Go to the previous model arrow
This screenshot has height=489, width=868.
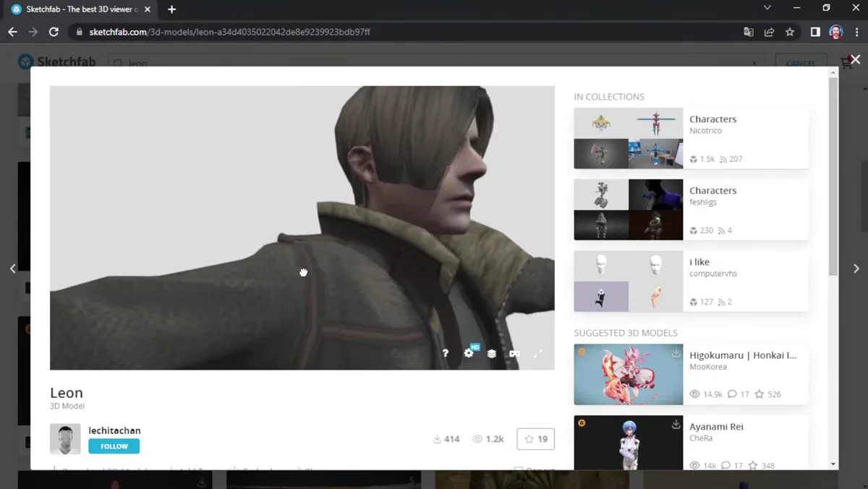point(13,268)
